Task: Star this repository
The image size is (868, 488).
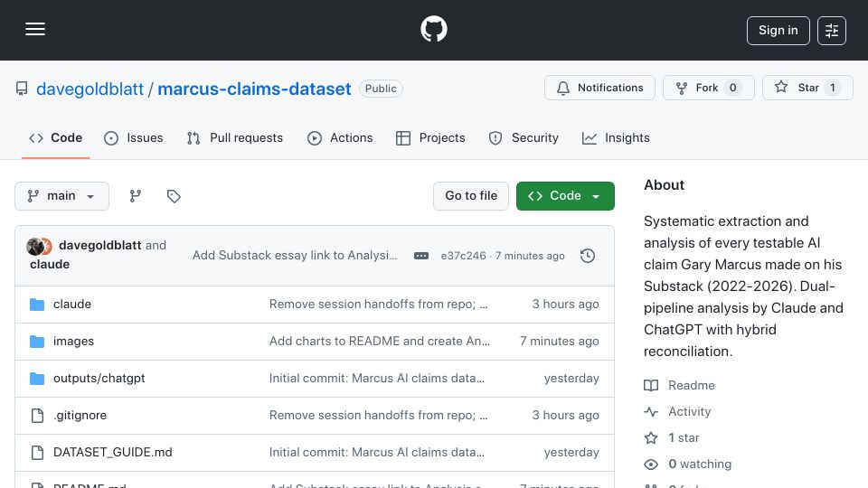Action: click(x=807, y=88)
